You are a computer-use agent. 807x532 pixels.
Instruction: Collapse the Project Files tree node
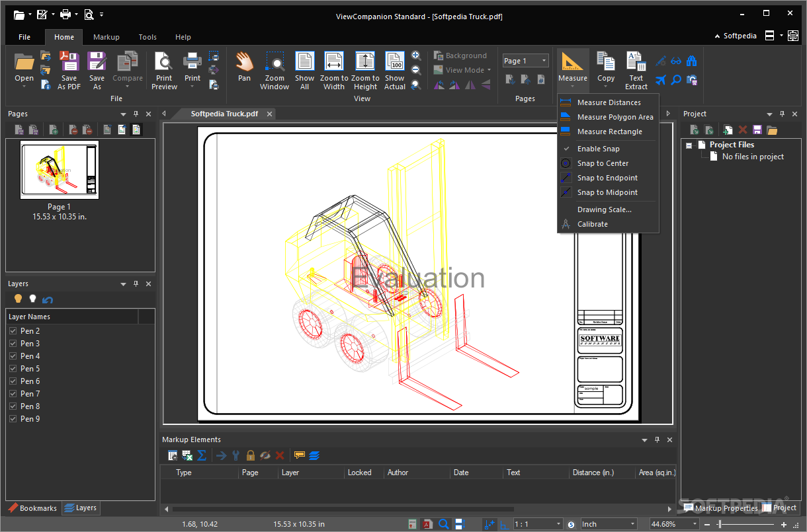(x=689, y=145)
